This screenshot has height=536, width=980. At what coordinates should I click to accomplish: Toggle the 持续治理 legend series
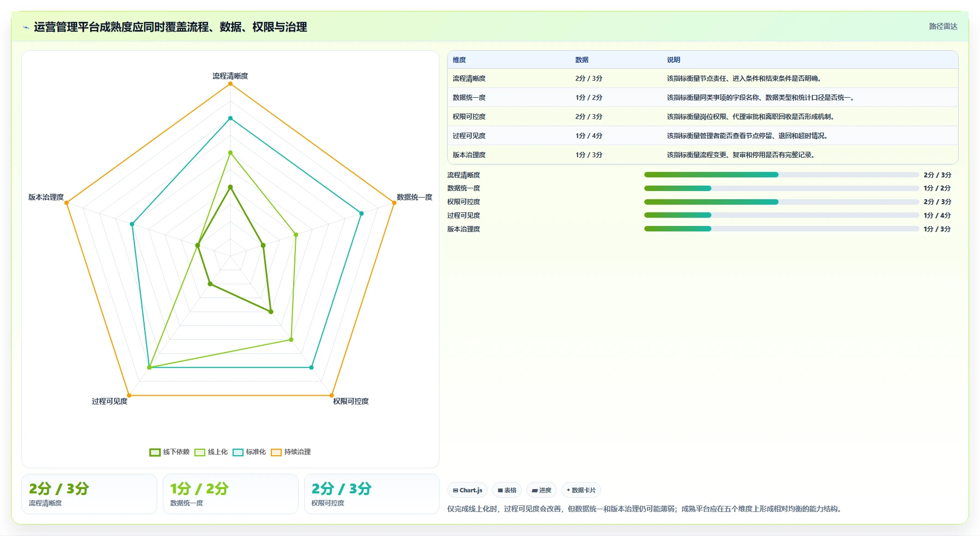click(x=290, y=452)
